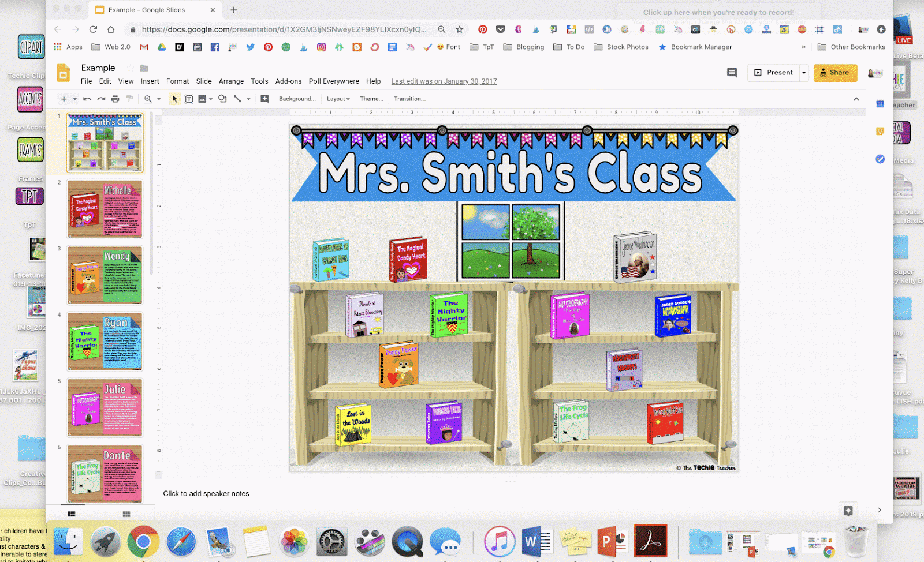Click the Undo arrow in the toolbar

pos(87,99)
